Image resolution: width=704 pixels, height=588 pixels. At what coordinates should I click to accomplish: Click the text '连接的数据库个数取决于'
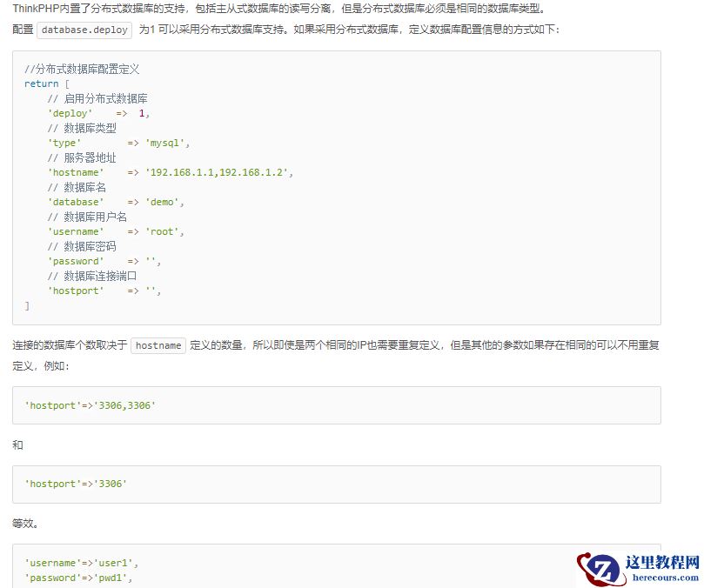tap(70, 345)
